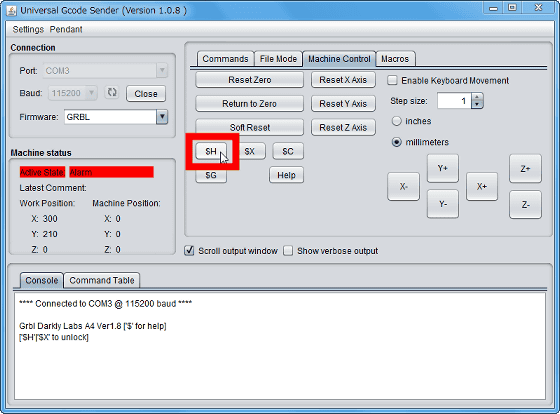
Task: Decrease step size with down arrow
Action: pos(477,104)
